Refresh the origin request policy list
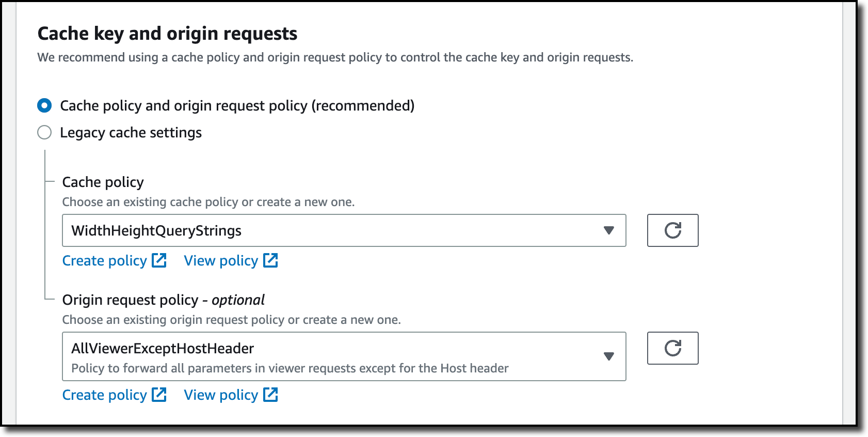The image size is (868, 437). [672, 348]
